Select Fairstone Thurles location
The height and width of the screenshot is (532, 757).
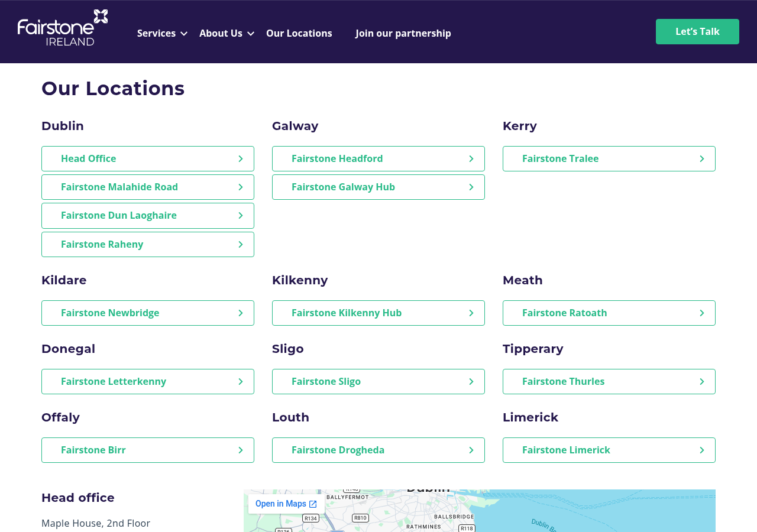click(609, 381)
